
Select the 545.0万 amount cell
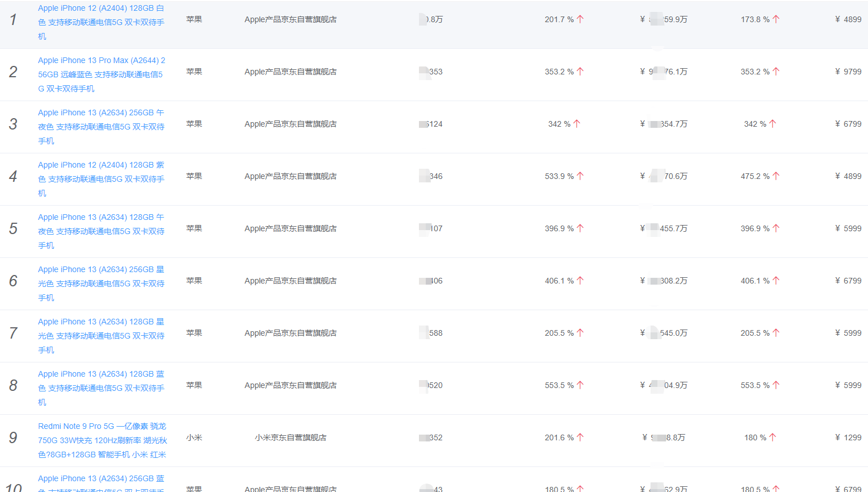pyautogui.click(x=664, y=333)
